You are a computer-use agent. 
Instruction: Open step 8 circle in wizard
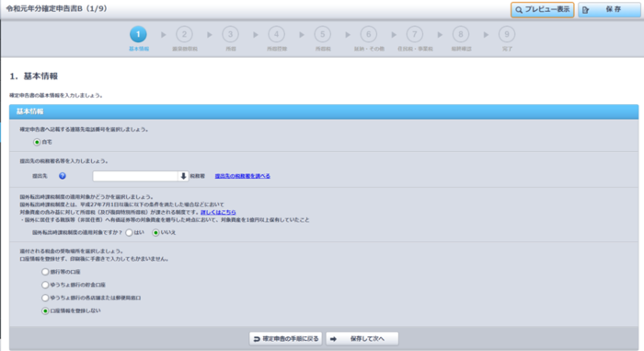coord(461,35)
